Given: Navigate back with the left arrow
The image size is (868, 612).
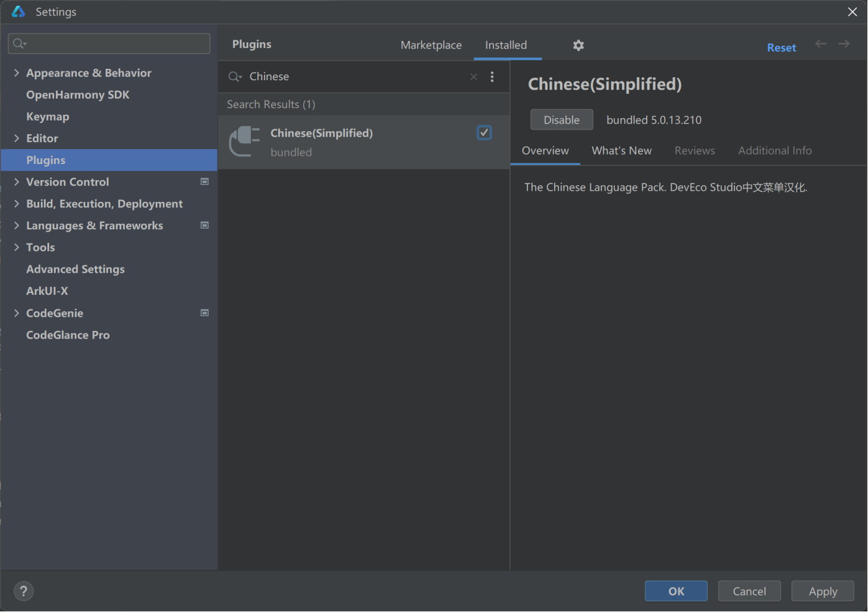Looking at the screenshot, I should pyautogui.click(x=821, y=44).
